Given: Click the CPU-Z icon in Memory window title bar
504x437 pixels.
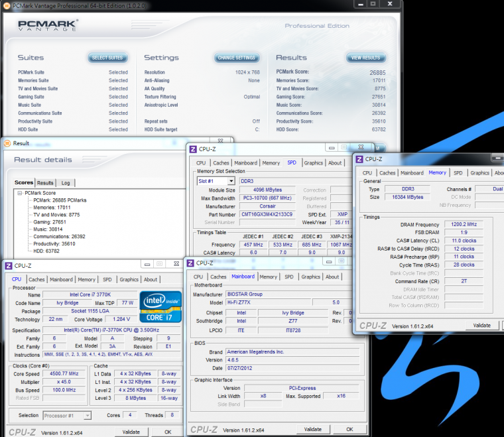Looking at the screenshot, I should pos(358,159).
